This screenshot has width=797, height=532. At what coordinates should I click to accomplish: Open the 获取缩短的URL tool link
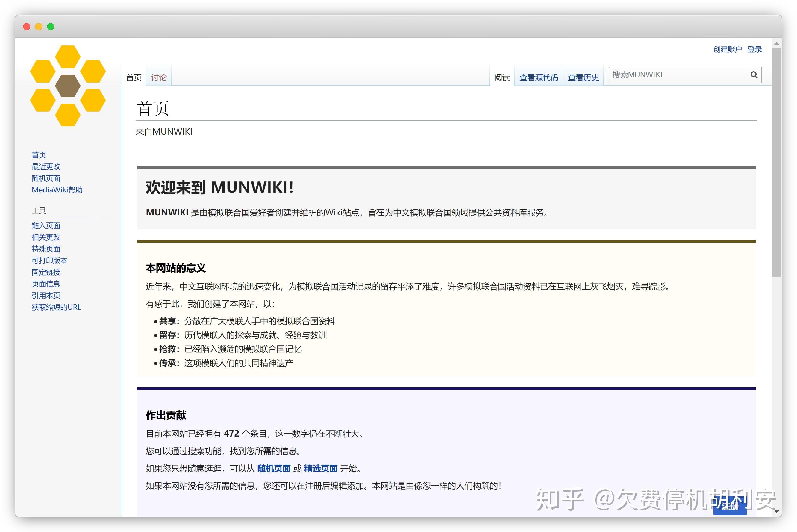point(56,307)
